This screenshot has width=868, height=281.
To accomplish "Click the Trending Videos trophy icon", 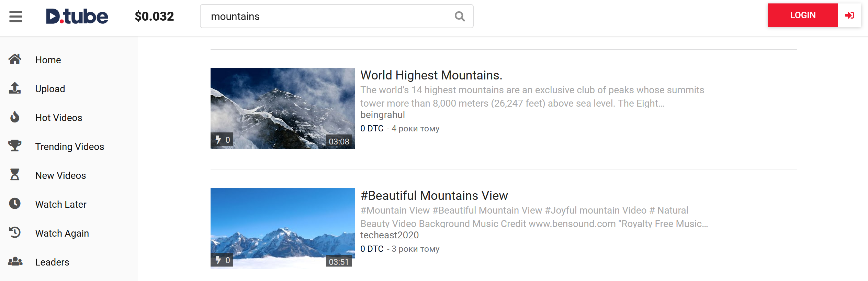I will 15,146.
